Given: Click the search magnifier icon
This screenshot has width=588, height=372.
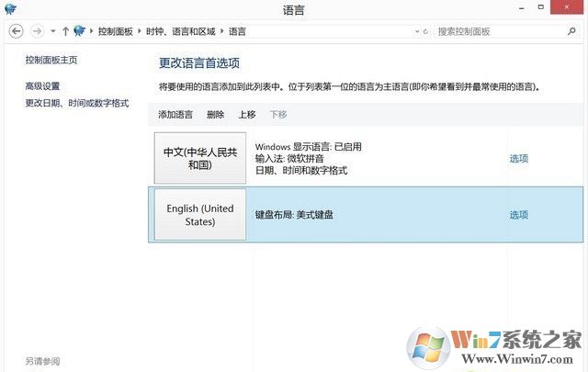Looking at the screenshot, I should 571,31.
